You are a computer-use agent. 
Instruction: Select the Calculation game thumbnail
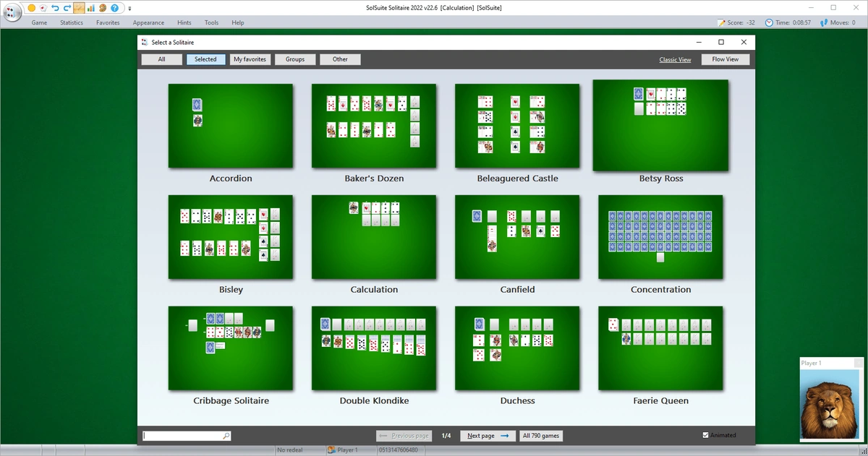tap(374, 237)
